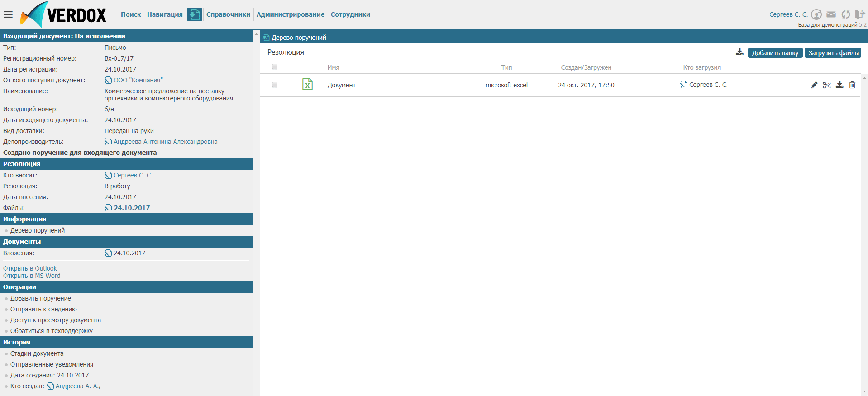
Task: Open Дерево поручений in Информация
Action: [38, 230]
